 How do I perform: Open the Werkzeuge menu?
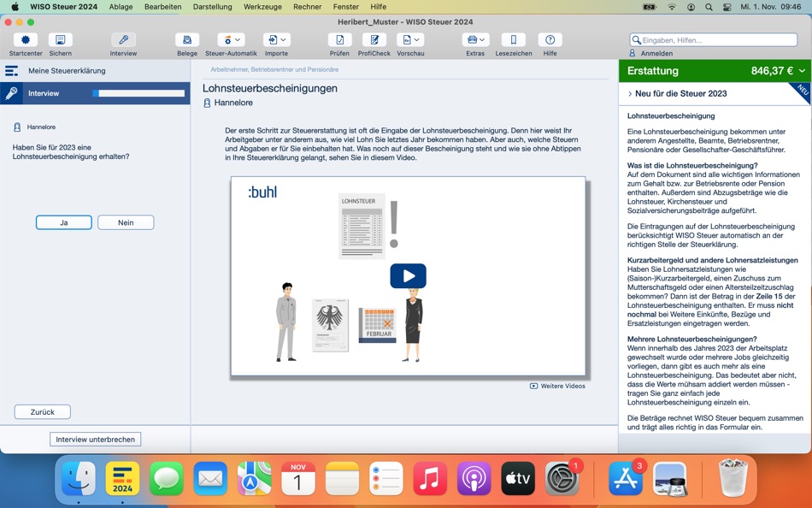pos(262,7)
